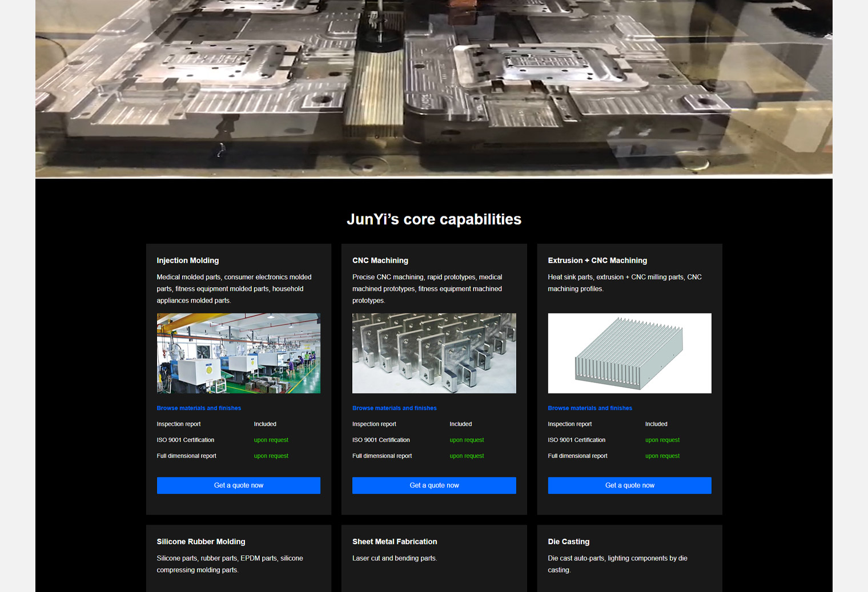868x592 pixels.
Task: Open the Silicone Rubber Molding card
Action: (201, 542)
